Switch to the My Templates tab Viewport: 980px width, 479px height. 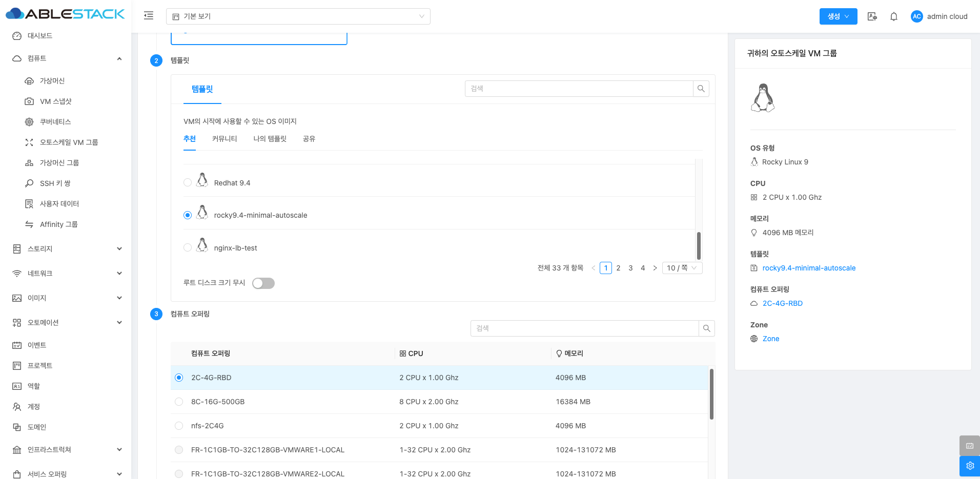pos(270,139)
